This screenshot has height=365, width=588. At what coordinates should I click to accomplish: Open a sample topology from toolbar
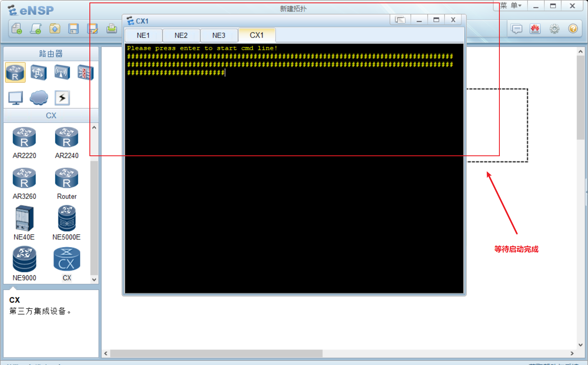tap(55, 29)
